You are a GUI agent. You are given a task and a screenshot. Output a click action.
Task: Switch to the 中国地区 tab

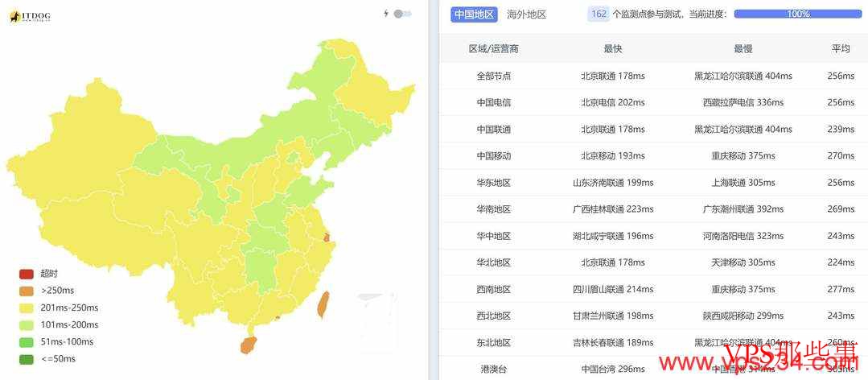tap(475, 14)
